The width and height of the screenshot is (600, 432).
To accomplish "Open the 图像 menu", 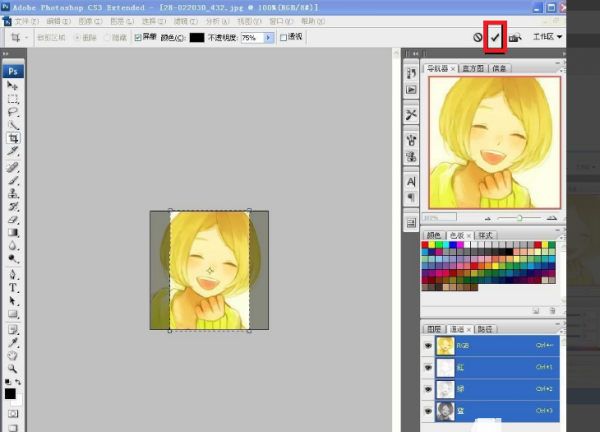I will tap(90, 21).
